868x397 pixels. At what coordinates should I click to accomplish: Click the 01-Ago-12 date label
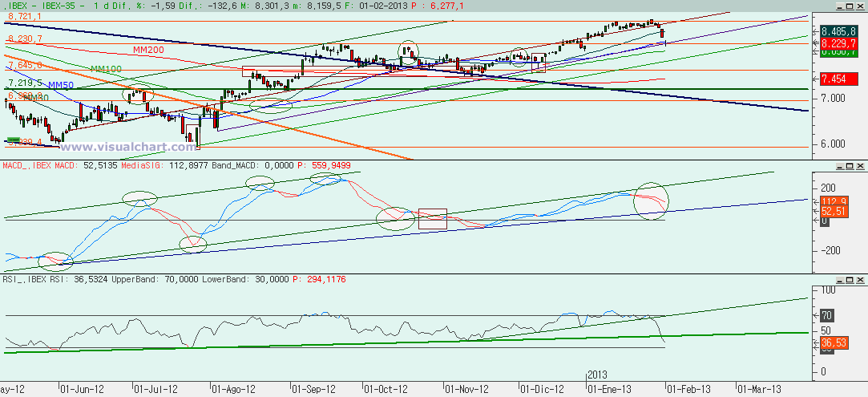[x=233, y=389]
